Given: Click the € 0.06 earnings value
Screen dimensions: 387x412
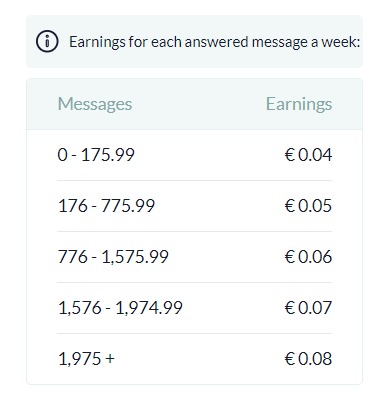Looking at the screenshot, I should pyautogui.click(x=308, y=257).
